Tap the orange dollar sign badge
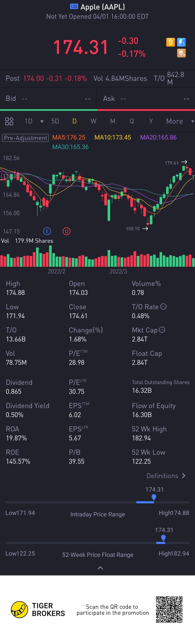 (170, 42)
